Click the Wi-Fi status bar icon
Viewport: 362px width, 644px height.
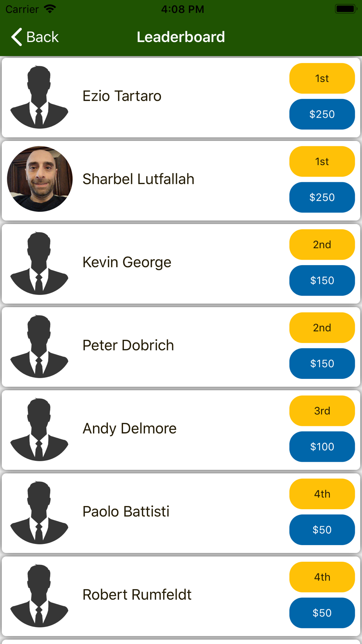[50, 9]
